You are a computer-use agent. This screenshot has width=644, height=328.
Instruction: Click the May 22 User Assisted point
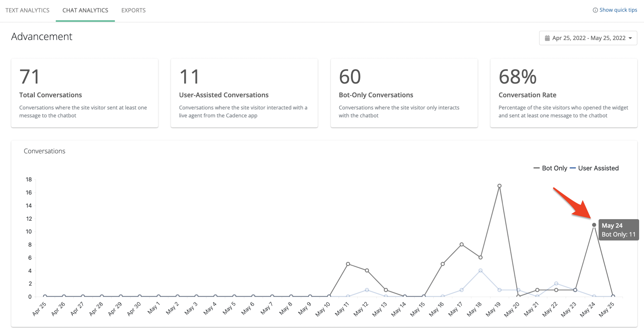(556, 283)
